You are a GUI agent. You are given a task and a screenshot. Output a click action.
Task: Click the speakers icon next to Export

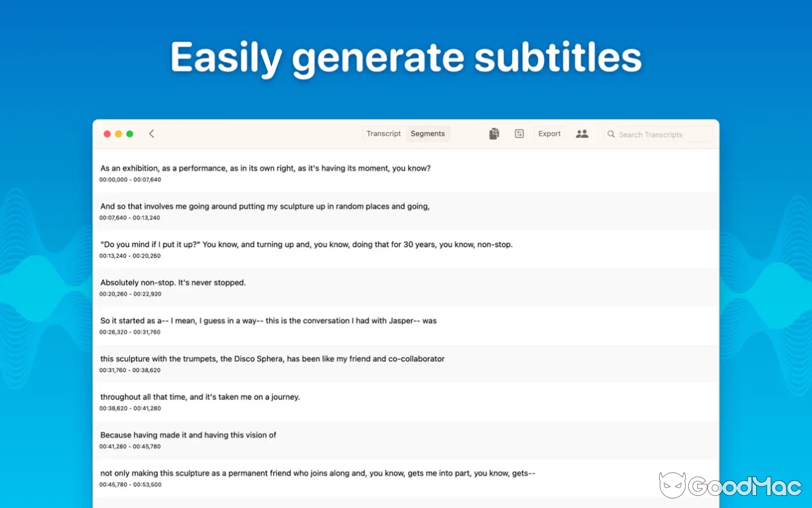pyautogui.click(x=582, y=133)
